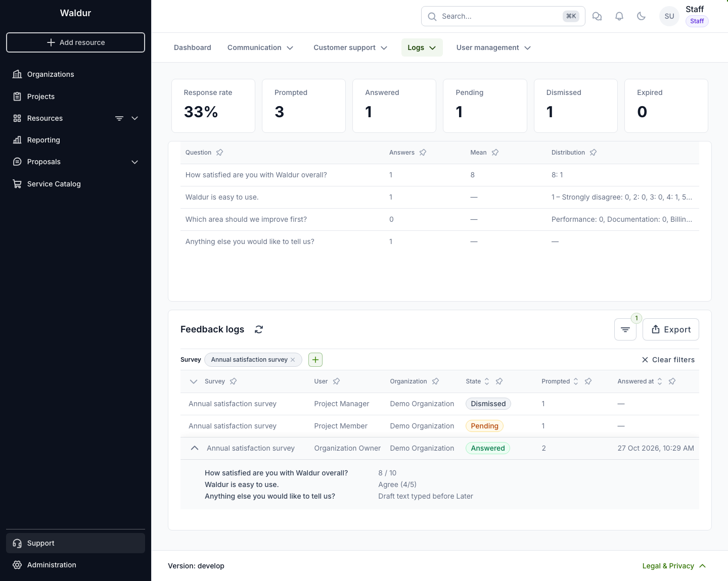Click the Service Catalog cart icon
Image resolution: width=728 pixels, height=581 pixels.
(17, 184)
